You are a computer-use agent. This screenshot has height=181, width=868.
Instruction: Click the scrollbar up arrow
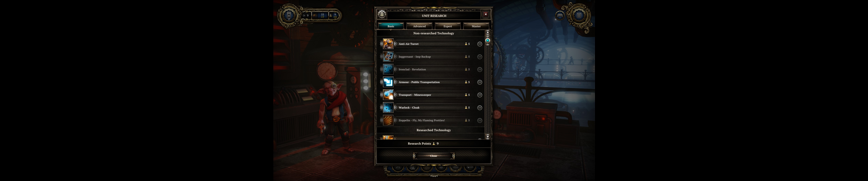tap(488, 32)
